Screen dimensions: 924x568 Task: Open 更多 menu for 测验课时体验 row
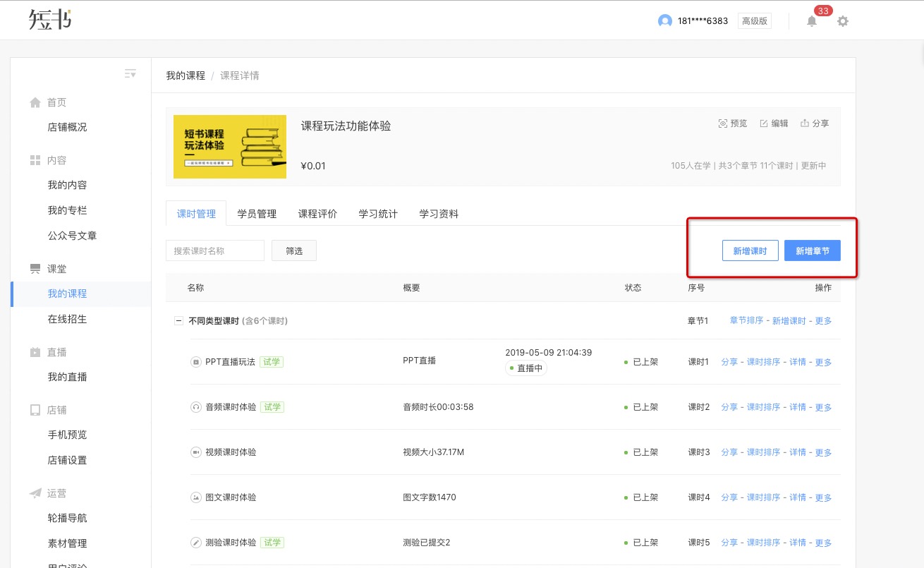[x=823, y=543]
